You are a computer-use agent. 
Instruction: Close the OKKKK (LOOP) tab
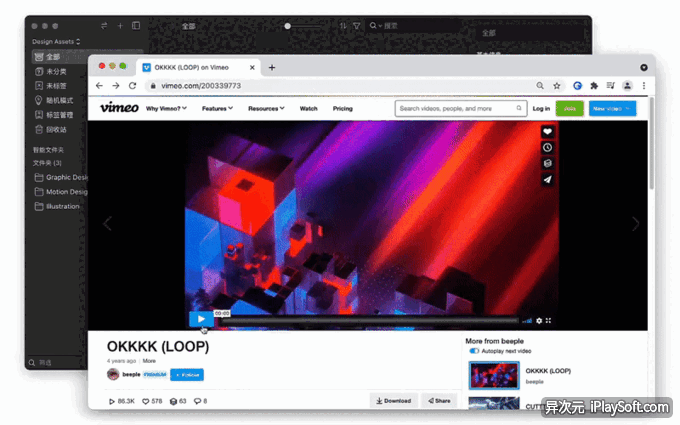click(252, 67)
